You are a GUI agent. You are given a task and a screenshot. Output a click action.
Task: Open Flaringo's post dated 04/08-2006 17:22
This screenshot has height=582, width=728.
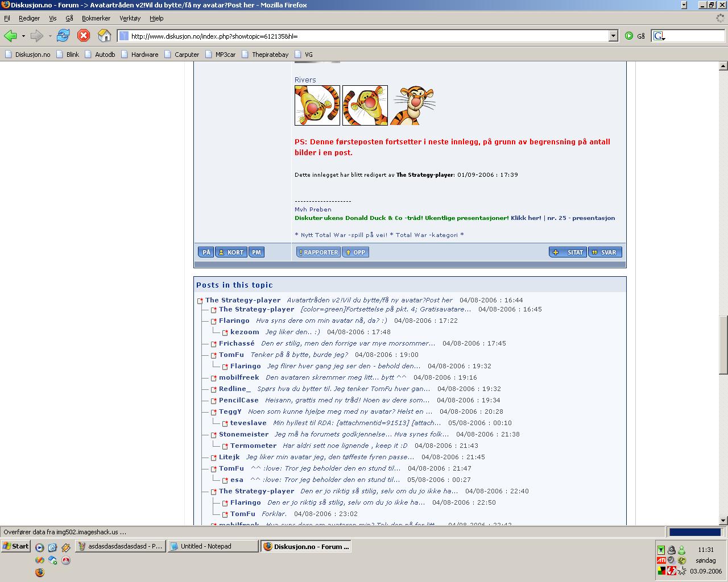(321, 321)
